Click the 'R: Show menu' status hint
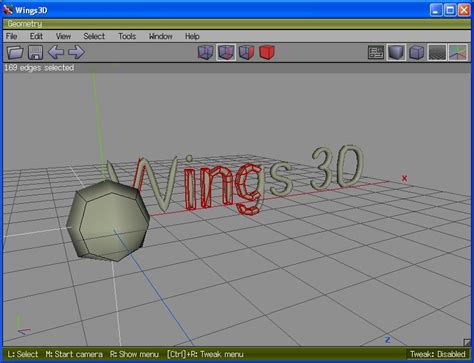This screenshot has height=363, width=474. [x=134, y=354]
